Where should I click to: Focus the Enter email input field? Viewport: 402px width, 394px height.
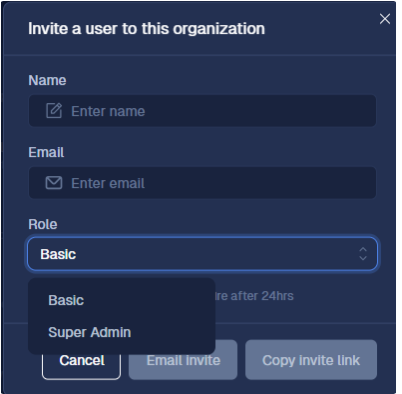click(202, 183)
